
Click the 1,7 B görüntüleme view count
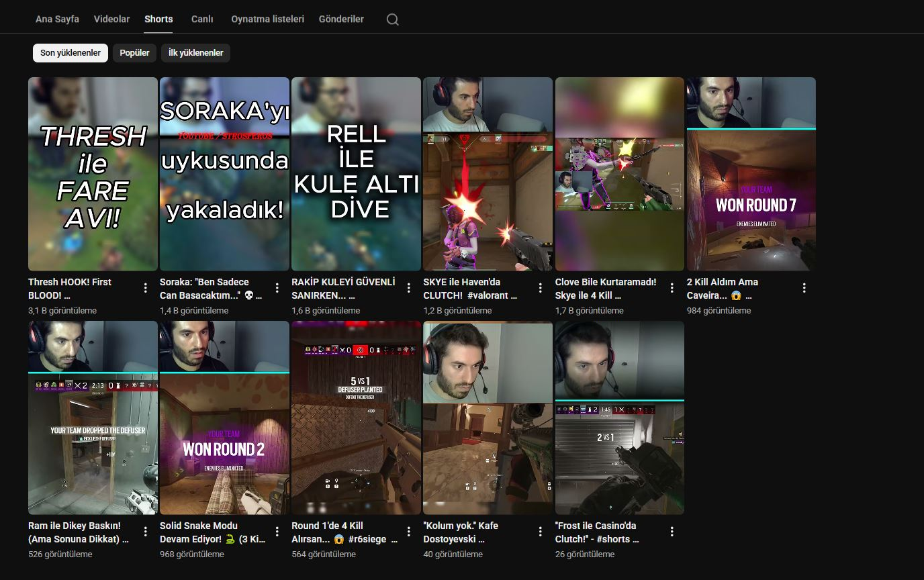590,311
